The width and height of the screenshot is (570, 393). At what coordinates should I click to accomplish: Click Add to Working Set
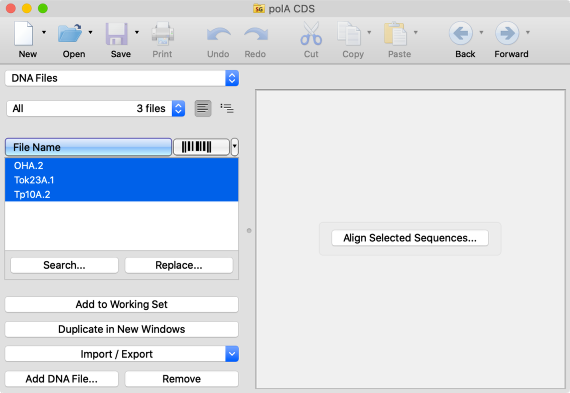pos(122,304)
